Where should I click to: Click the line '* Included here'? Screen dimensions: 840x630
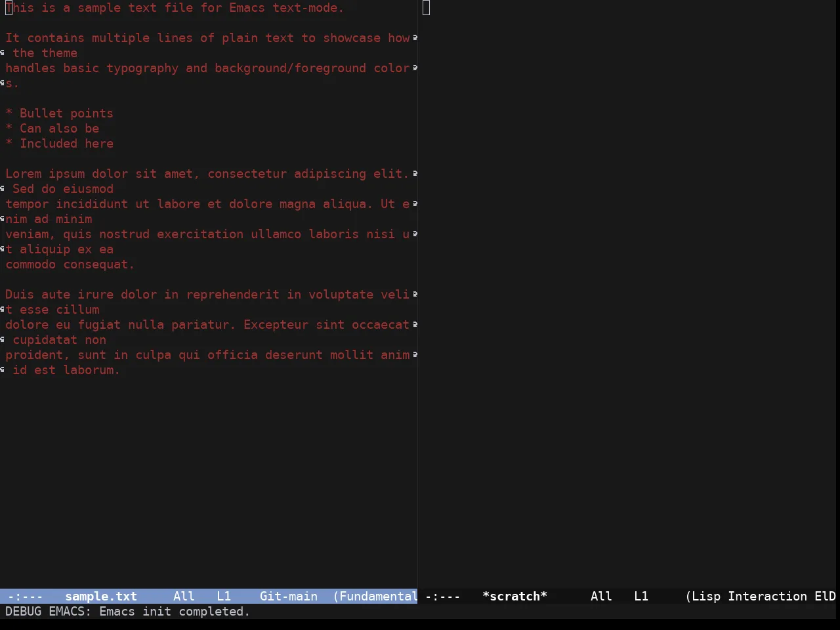(x=59, y=144)
